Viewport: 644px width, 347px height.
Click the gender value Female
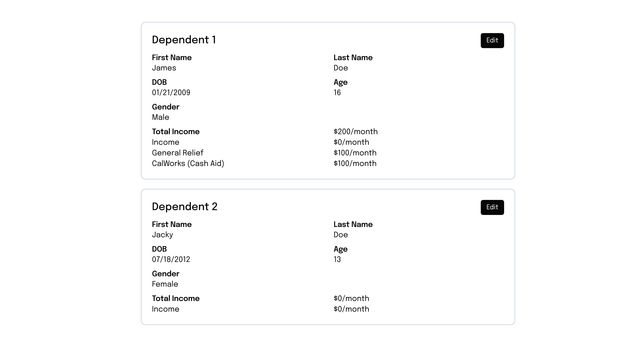pyautogui.click(x=165, y=284)
